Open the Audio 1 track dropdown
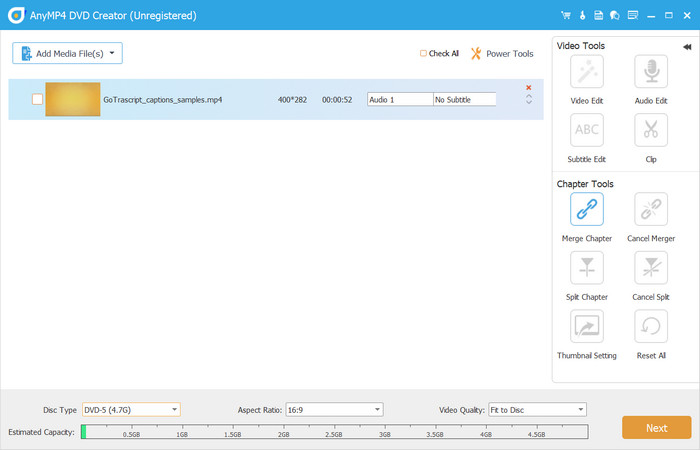The image size is (700, 450). 400,100
